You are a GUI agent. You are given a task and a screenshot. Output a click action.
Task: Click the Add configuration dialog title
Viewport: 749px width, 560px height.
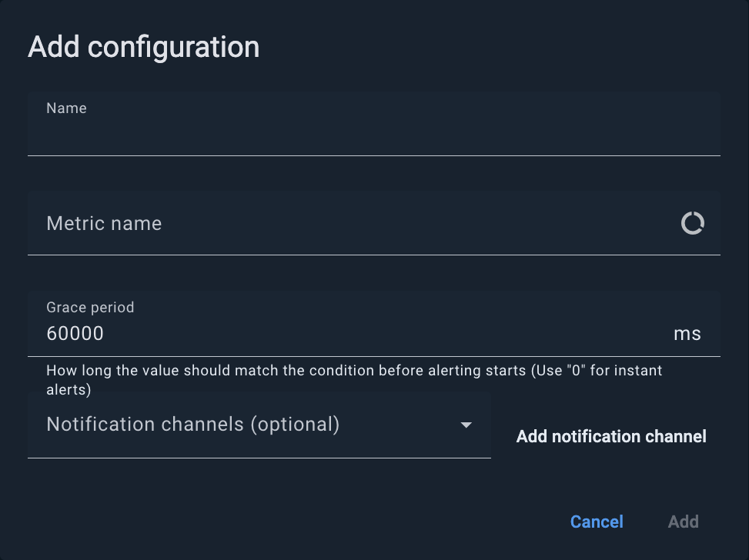(x=143, y=47)
